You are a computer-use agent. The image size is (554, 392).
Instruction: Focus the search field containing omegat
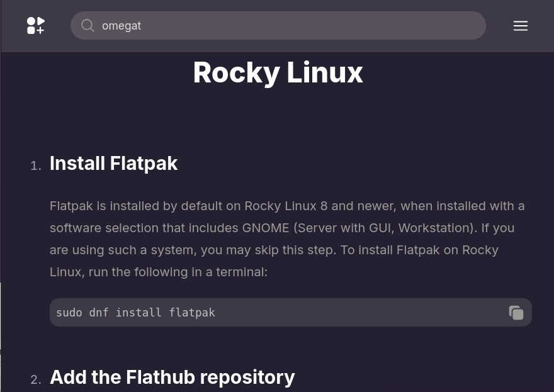[283, 26]
